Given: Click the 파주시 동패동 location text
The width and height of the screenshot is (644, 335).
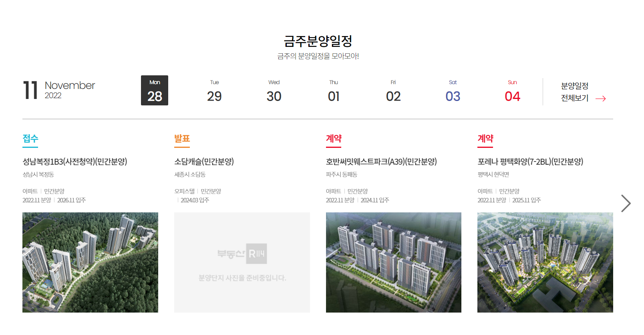Looking at the screenshot, I should 342,174.
